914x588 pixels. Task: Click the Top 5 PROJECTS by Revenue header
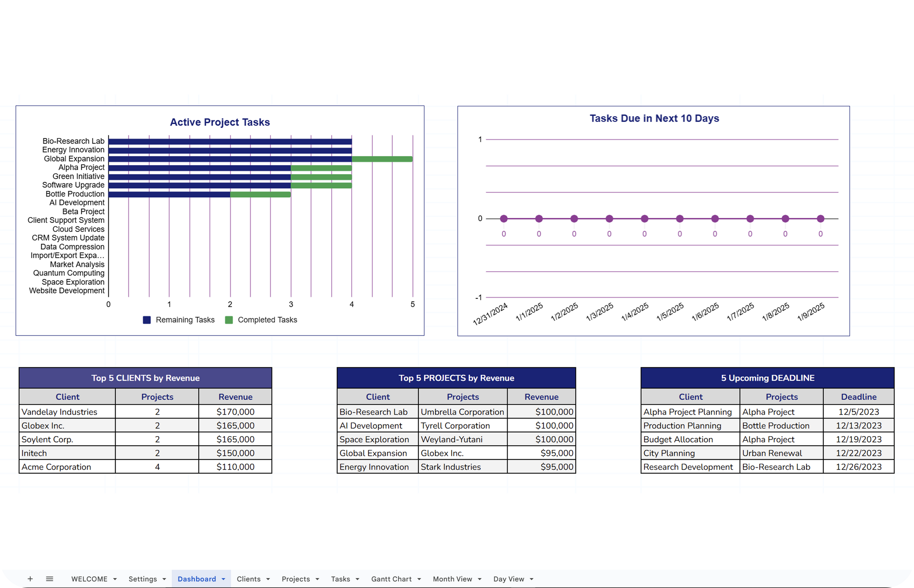point(456,378)
